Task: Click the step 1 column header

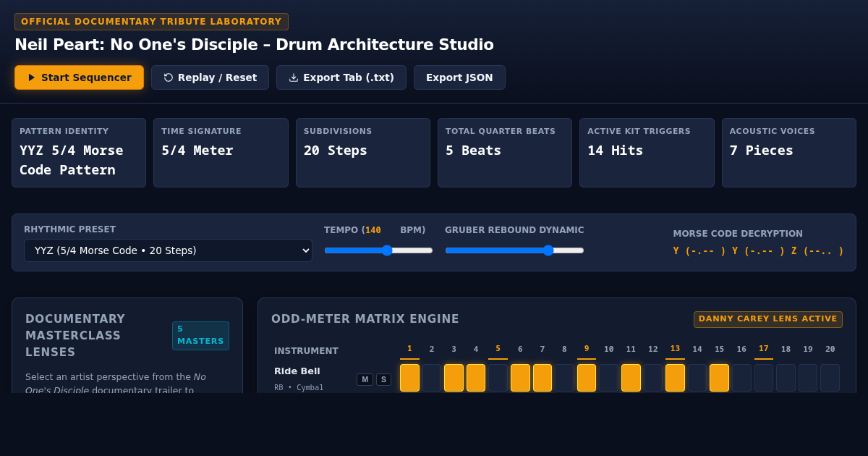Action: 409,349
